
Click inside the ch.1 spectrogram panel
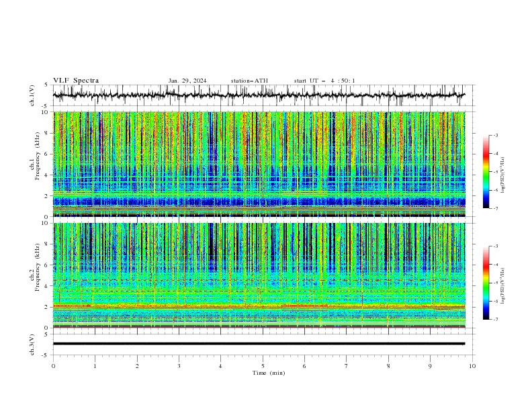point(259,164)
